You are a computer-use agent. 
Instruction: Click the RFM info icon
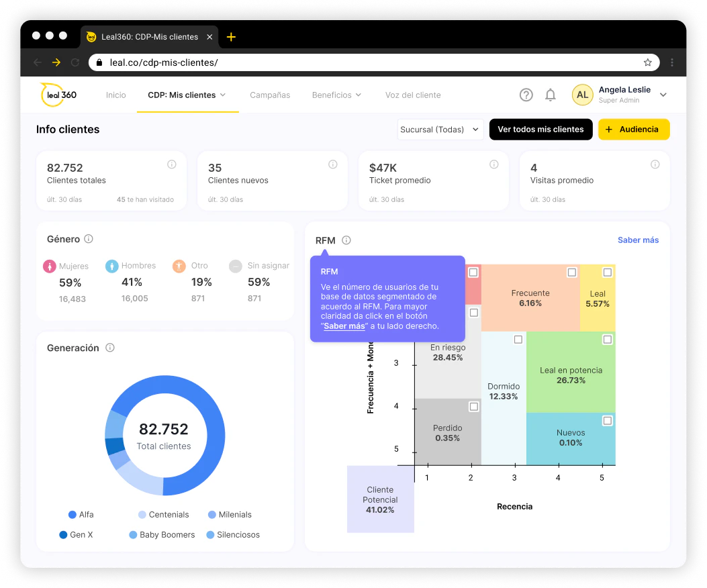tap(347, 240)
